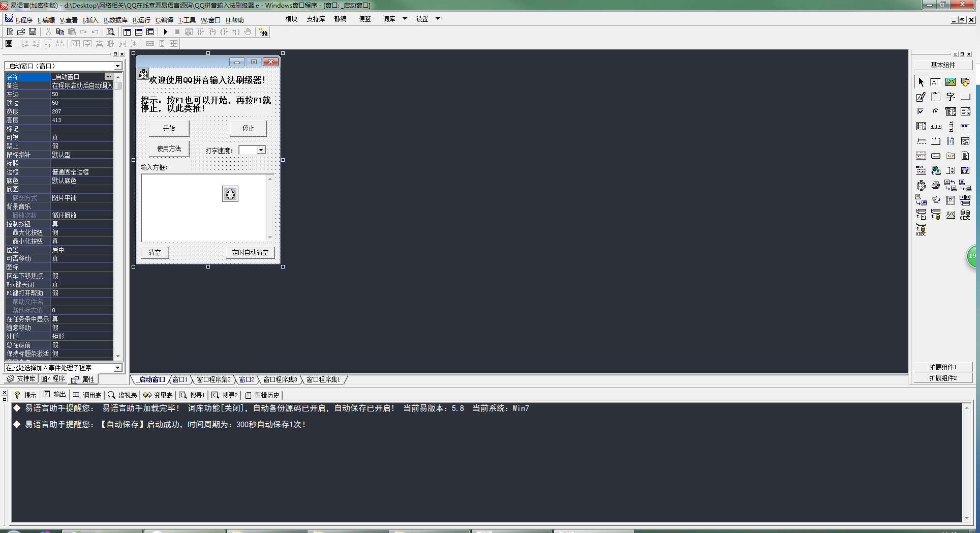Pick the timer clock component in toolbox

coord(921,185)
